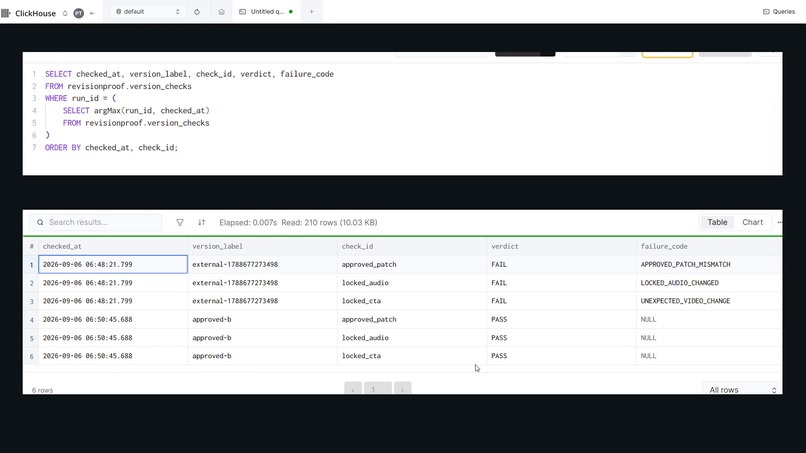Select the UNEXPECTED_VIDEO_CHANGE cell
The width and height of the screenshot is (806, 453).
709,301
